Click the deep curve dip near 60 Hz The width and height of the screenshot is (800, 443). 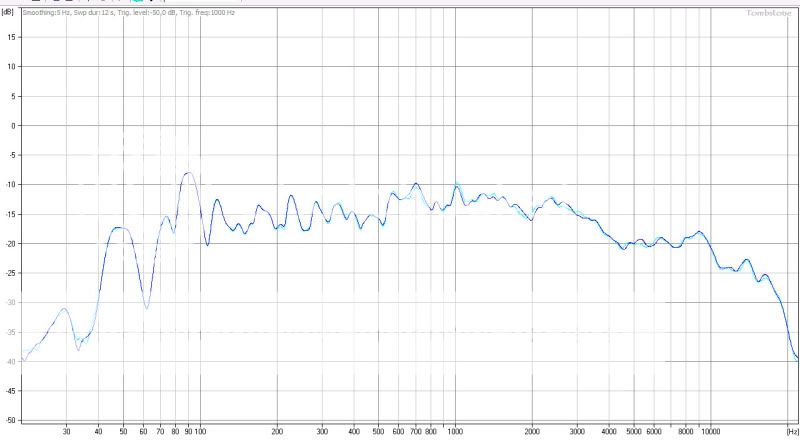pos(146,306)
